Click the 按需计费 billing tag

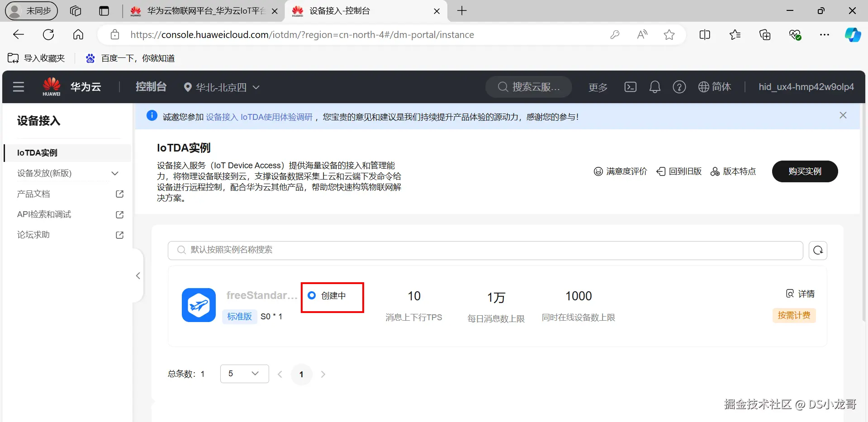794,315
